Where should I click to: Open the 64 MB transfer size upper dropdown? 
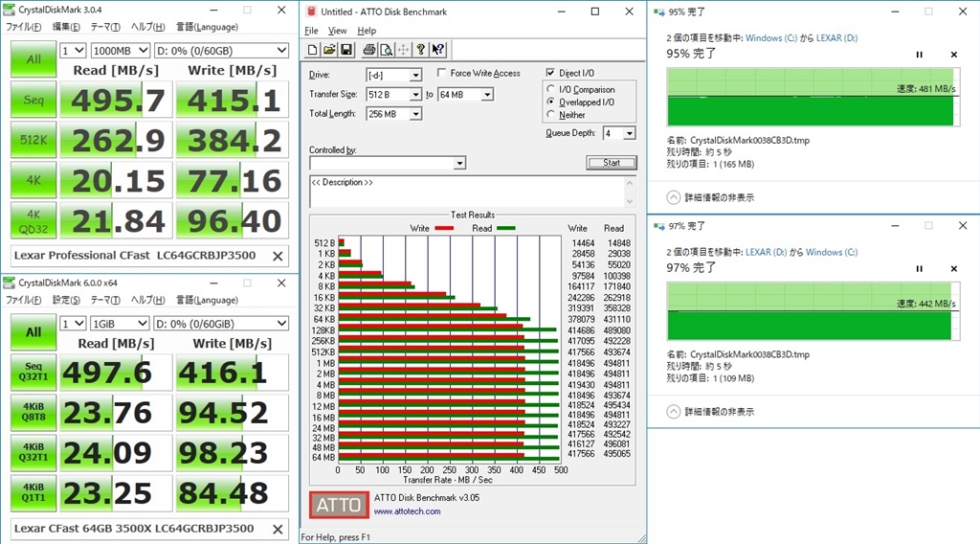[x=487, y=95]
